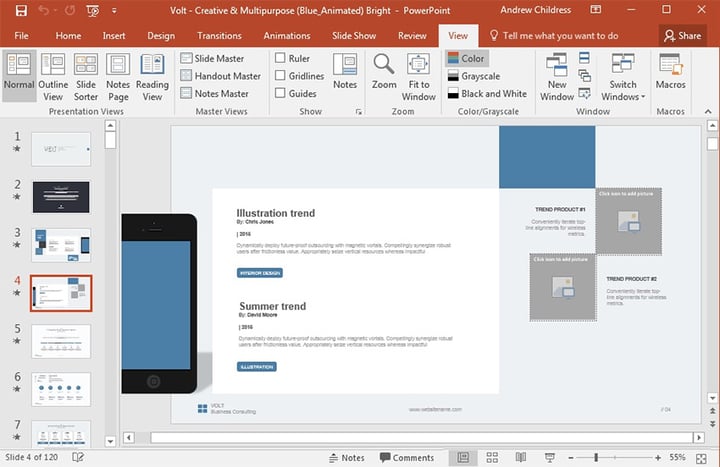Switch to Reading View in ribbon
Viewport: 720px width, 467px height.
pyautogui.click(x=152, y=76)
